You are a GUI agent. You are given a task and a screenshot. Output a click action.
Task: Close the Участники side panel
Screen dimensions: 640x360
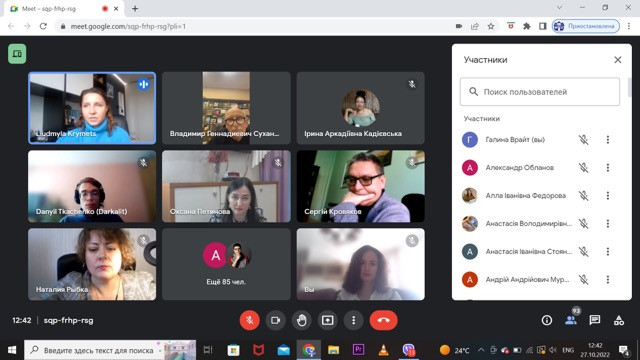click(618, 60)
